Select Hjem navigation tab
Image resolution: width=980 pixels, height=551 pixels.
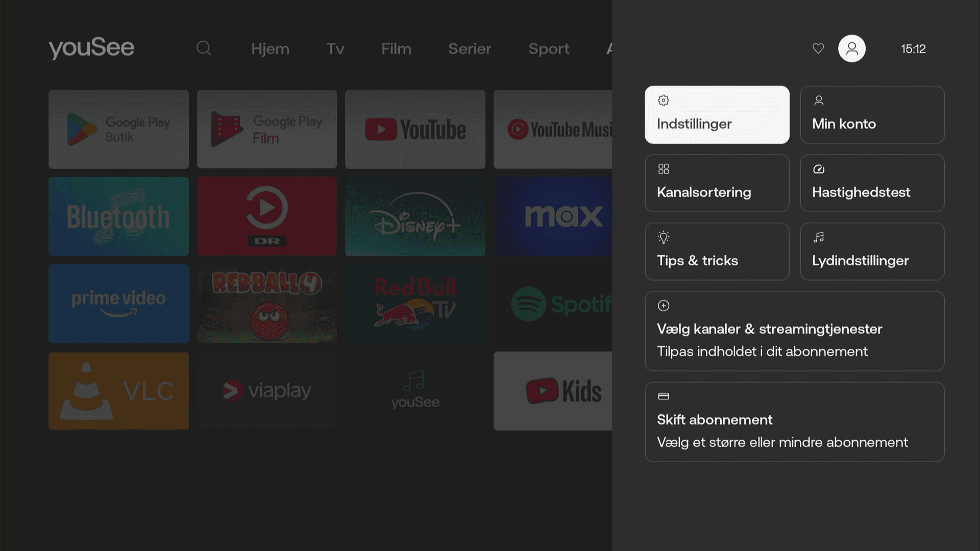click(x=270, y=48)
